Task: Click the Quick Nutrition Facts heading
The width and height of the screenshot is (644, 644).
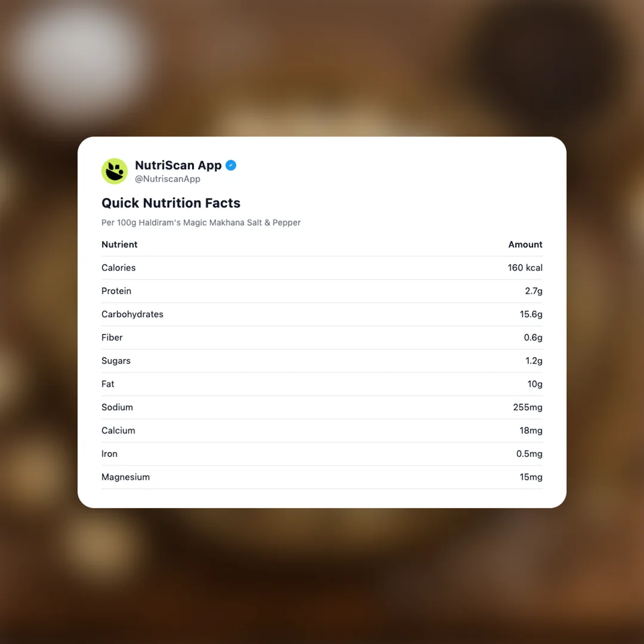Action: point(171,203)
